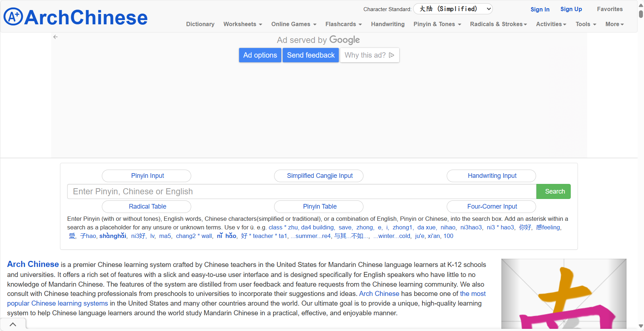Click the '100' example link
This screenshot has width=644, height=331.
click(448, 236)
